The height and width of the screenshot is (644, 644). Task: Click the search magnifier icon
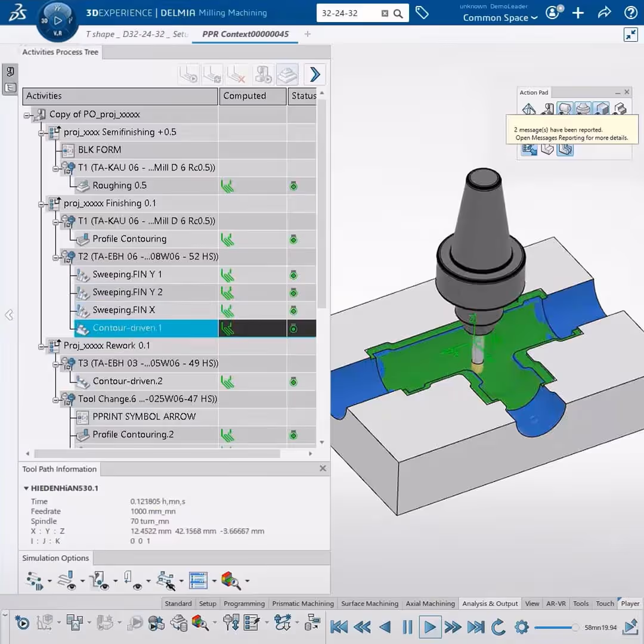(x=398, y=14)
